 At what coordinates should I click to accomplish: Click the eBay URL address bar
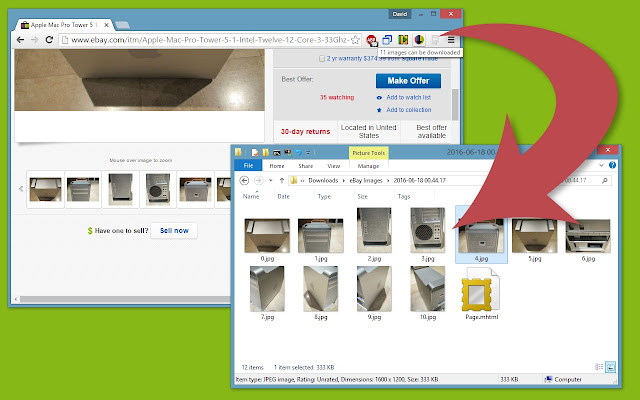[210, 40]
